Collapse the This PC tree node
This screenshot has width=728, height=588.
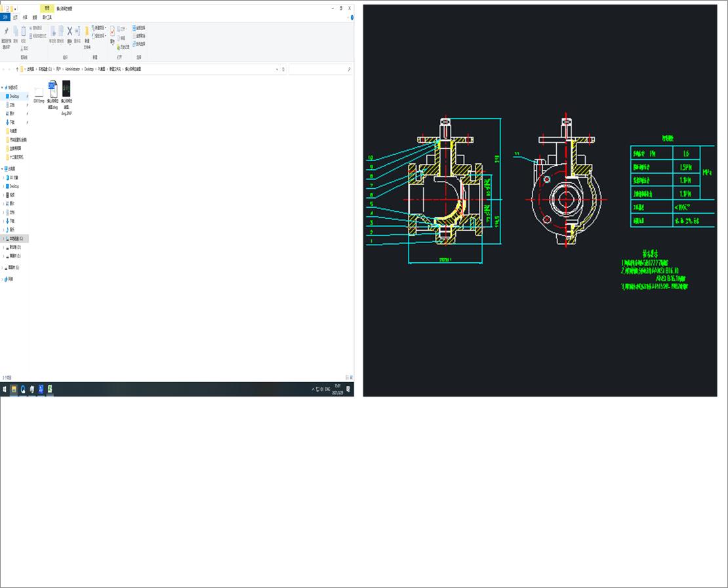pyautogui.click(x=3, y=168)
